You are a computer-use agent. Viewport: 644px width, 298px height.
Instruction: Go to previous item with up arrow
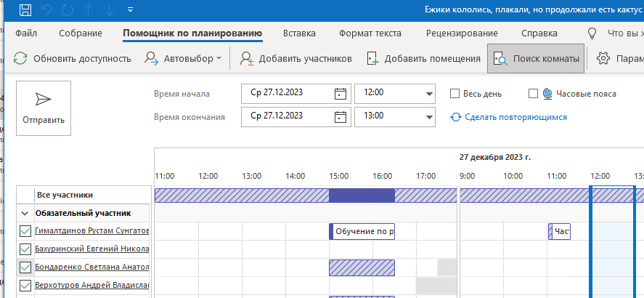coord(89,10)
